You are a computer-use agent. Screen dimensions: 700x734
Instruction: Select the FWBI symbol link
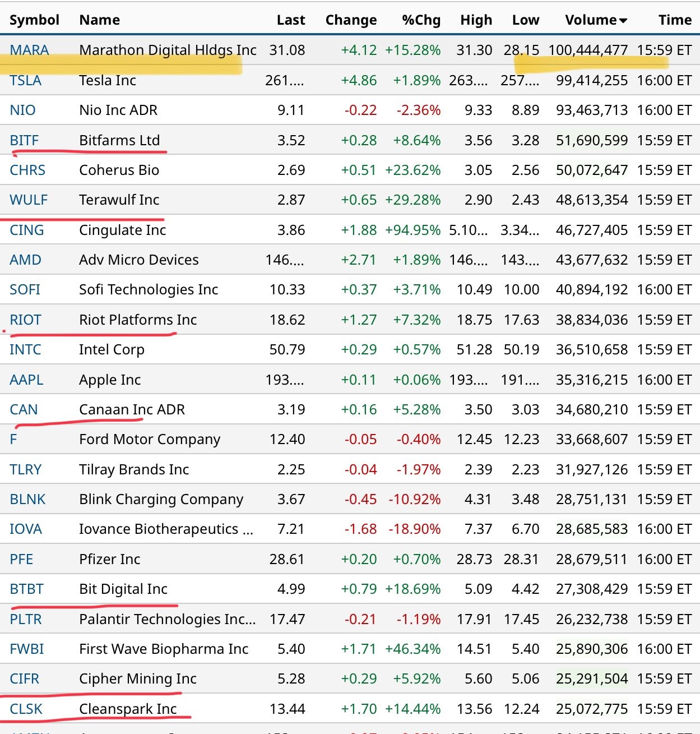(x=27, y=649)
